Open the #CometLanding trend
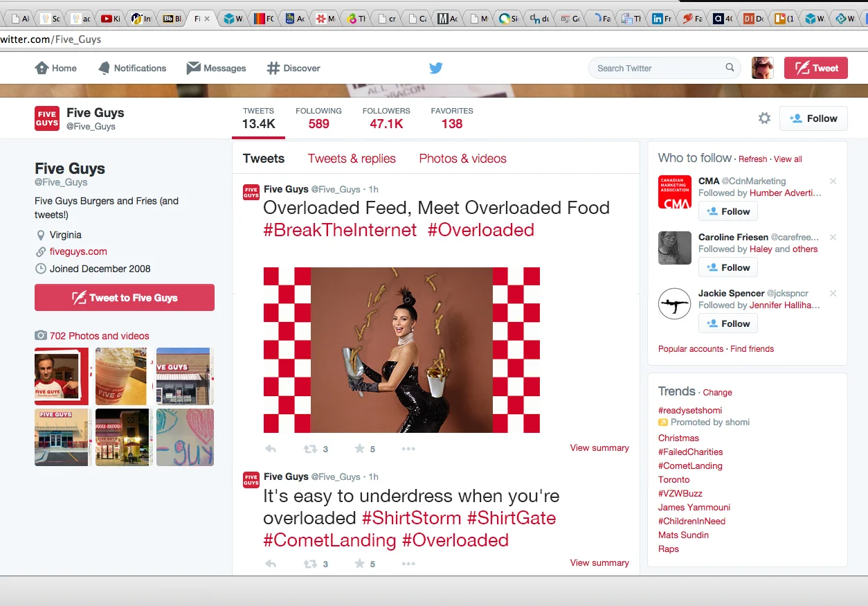Image resolution: width=868 pixels, height=606 pixels. (x=690, y=466)
